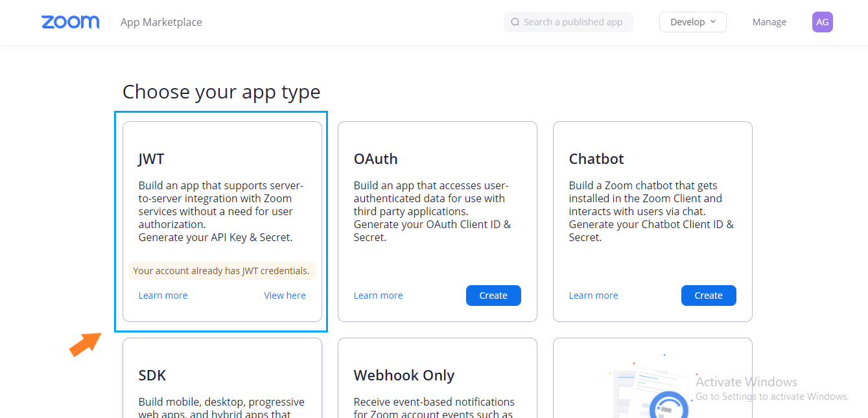Click the SDK card heading
The height and width of the screenshot is (418, 868).
tap(152, 375)
